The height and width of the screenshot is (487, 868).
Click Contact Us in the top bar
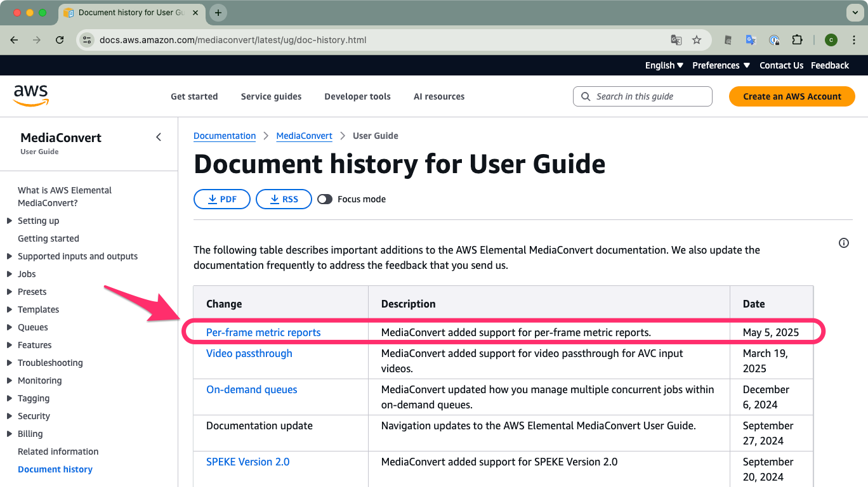[781, 65]
